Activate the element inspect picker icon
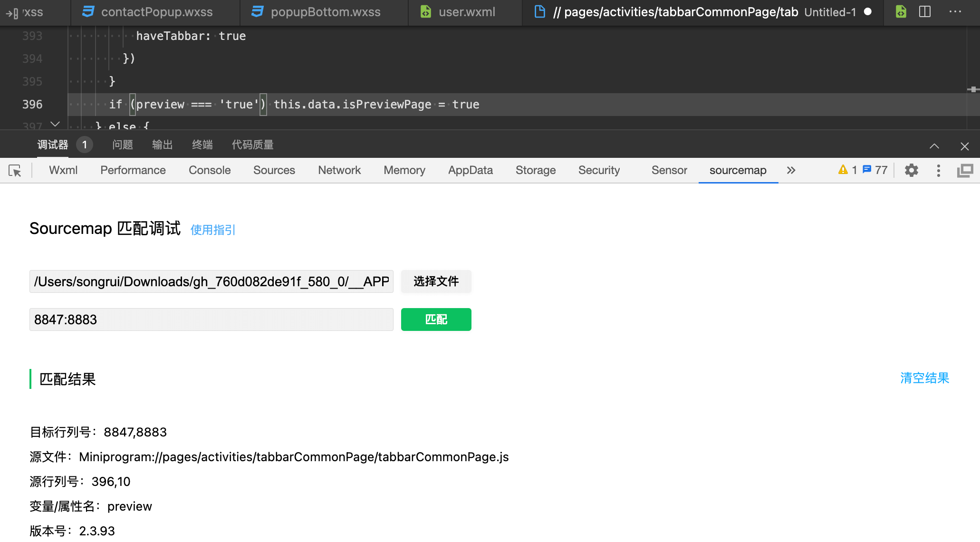 (15, 170)
